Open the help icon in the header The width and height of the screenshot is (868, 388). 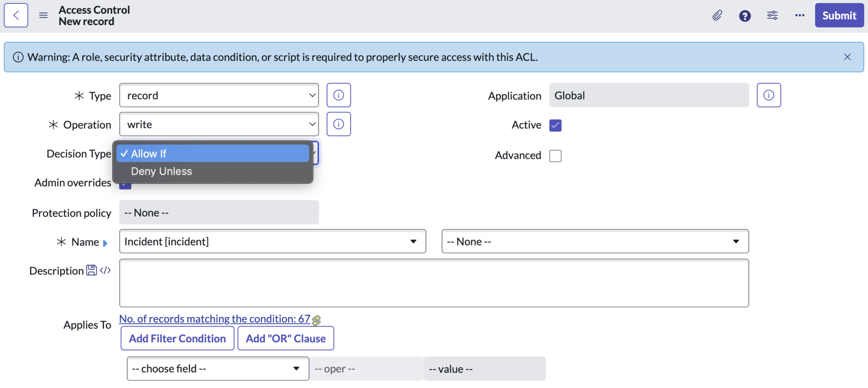[745, 16]
